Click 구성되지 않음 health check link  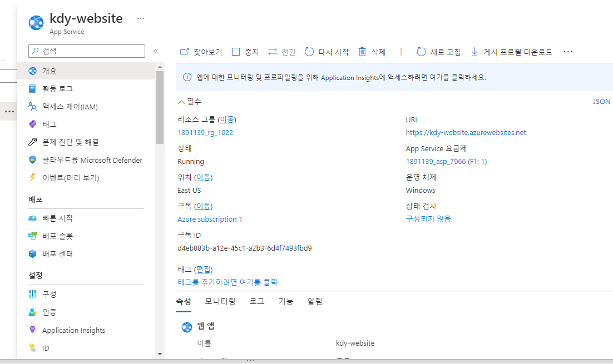[428, 219]
